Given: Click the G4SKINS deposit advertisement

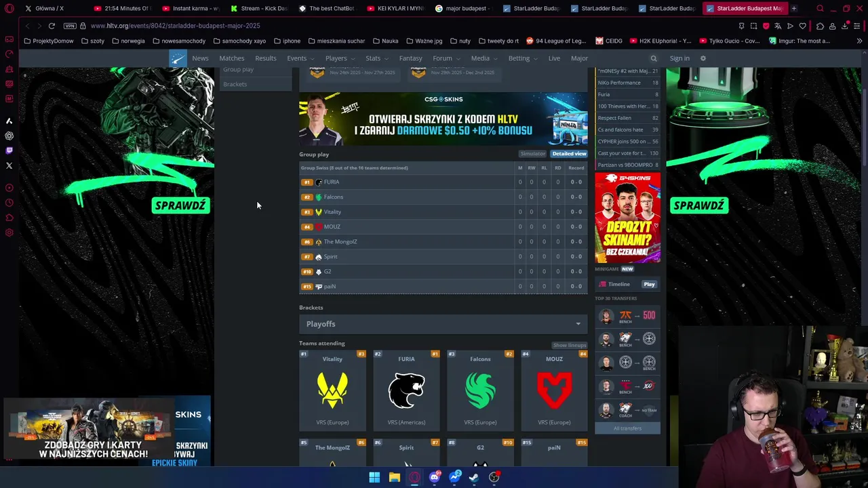Looking at the screenshot, I should click(x=627, y=218).
